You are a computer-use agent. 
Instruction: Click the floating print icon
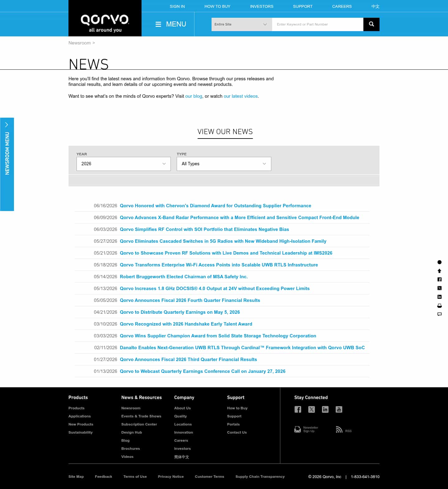439,306
